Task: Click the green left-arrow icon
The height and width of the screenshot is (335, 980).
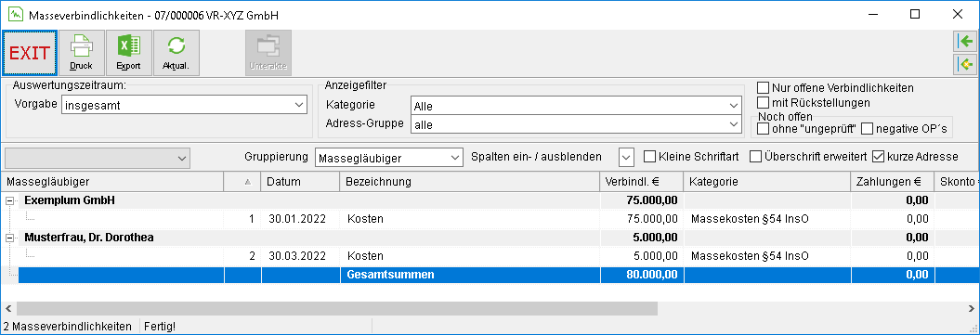Action: coord(966,42)
